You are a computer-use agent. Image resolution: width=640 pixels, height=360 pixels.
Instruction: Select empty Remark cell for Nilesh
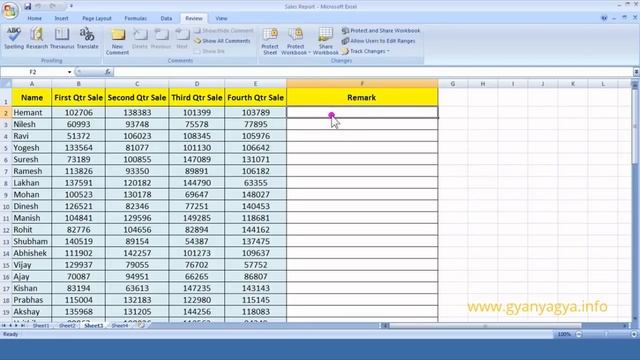pos(362,124)
